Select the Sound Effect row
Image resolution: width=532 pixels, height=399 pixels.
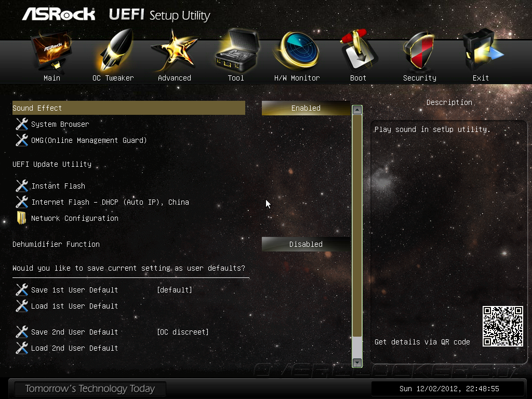tap(129, 108)
